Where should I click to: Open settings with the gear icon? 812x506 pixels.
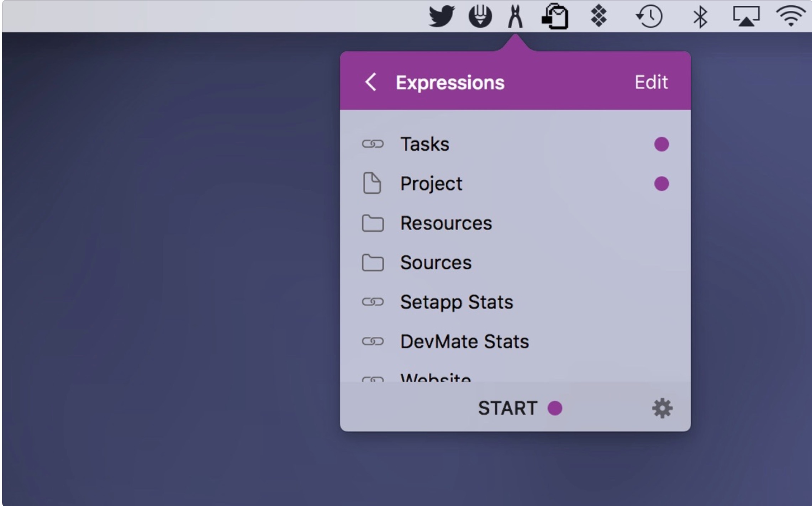pos(662,408)
